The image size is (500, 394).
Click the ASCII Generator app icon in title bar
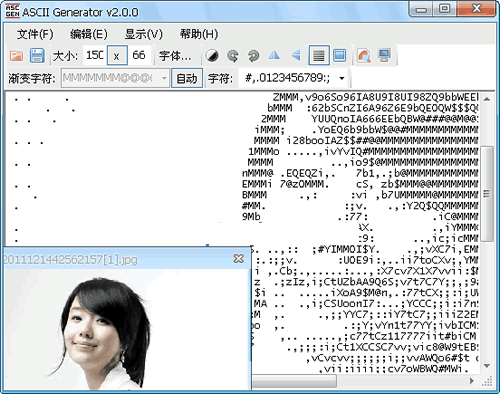coord(12,11)
